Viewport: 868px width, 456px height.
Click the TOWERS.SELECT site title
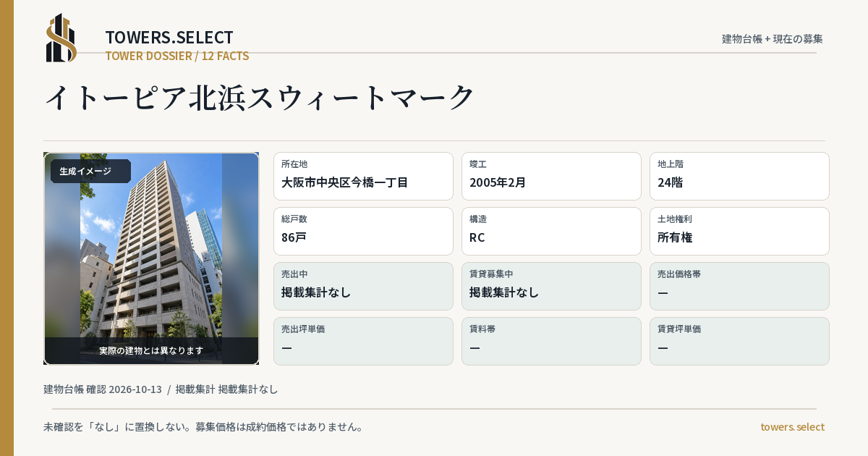pos(169,38)
